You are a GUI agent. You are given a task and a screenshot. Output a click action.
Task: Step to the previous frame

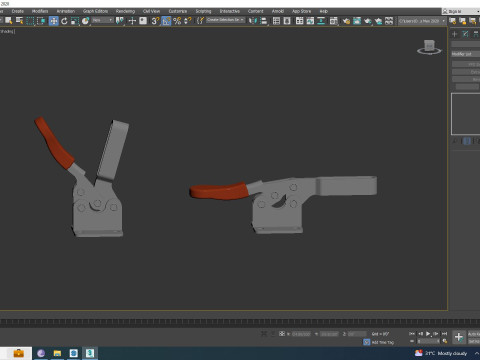(420, 333)
